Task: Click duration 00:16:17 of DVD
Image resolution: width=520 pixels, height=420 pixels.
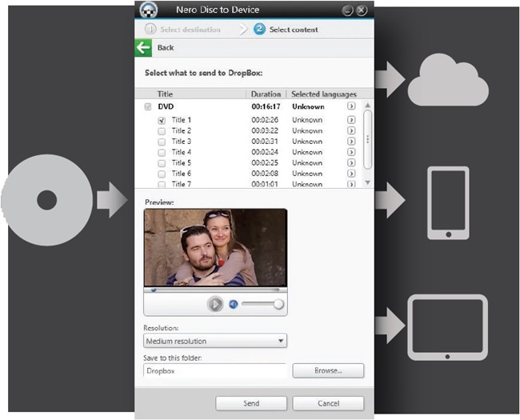Action: [x=266, y=106]
